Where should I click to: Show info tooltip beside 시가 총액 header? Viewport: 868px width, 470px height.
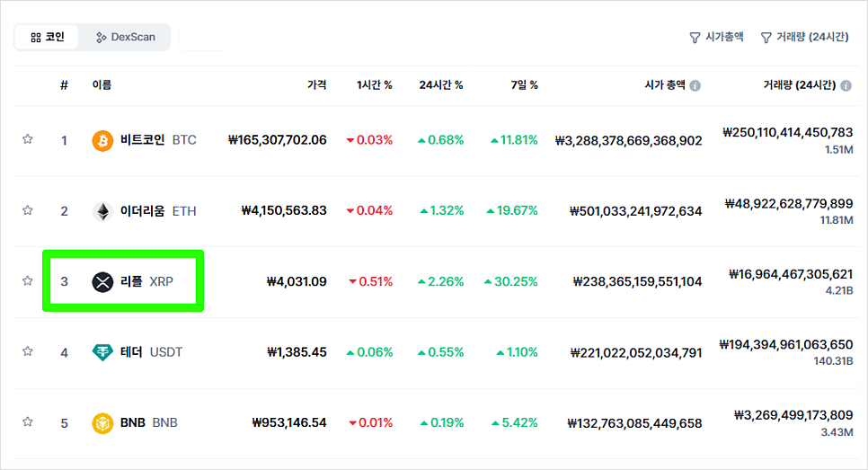(695, 85)
